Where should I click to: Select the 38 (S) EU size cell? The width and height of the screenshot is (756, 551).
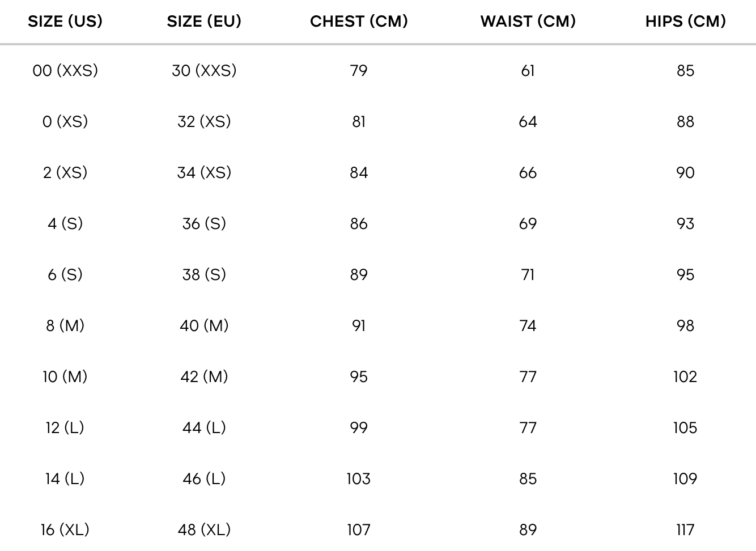click(204, 275)
